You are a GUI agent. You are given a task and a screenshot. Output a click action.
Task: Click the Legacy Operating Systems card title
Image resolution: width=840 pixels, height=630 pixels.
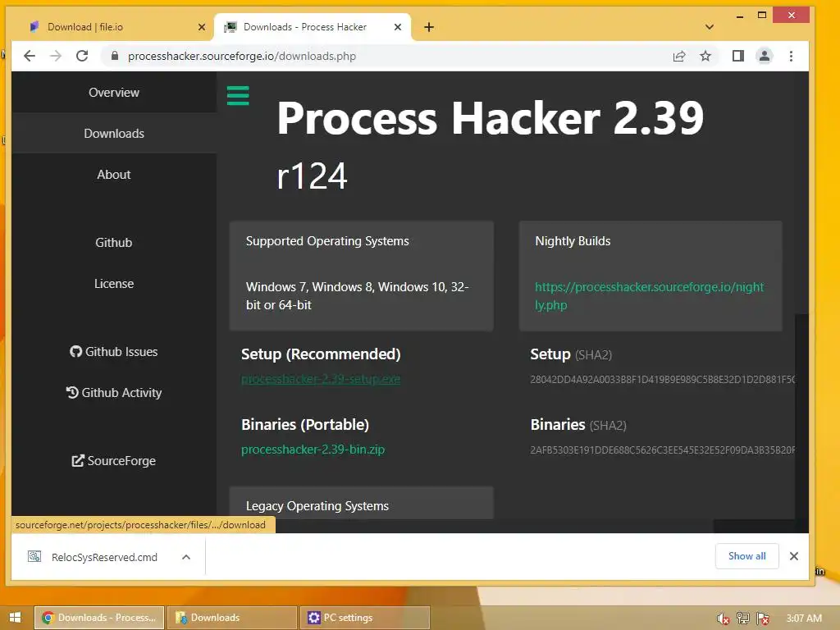point(317,505)
